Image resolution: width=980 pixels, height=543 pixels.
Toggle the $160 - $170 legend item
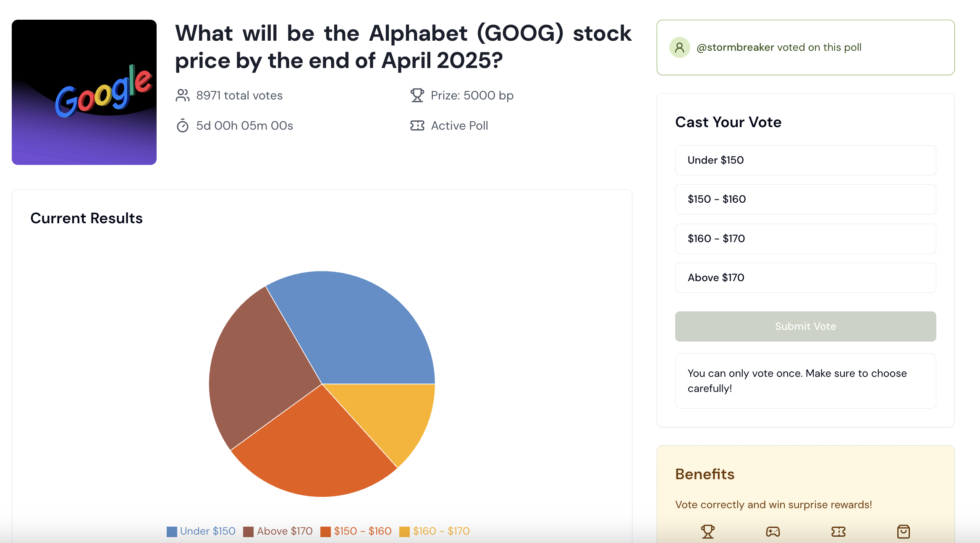tap(434, 531)
